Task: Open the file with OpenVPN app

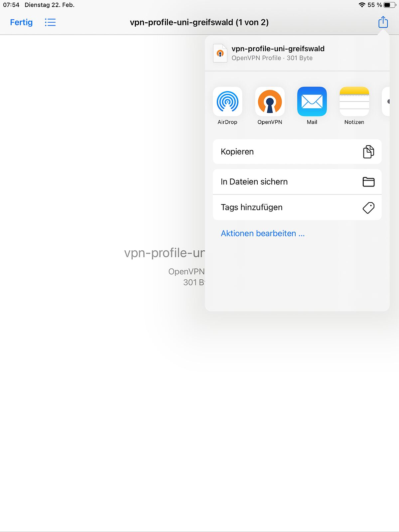Action: tap(270, 101)
